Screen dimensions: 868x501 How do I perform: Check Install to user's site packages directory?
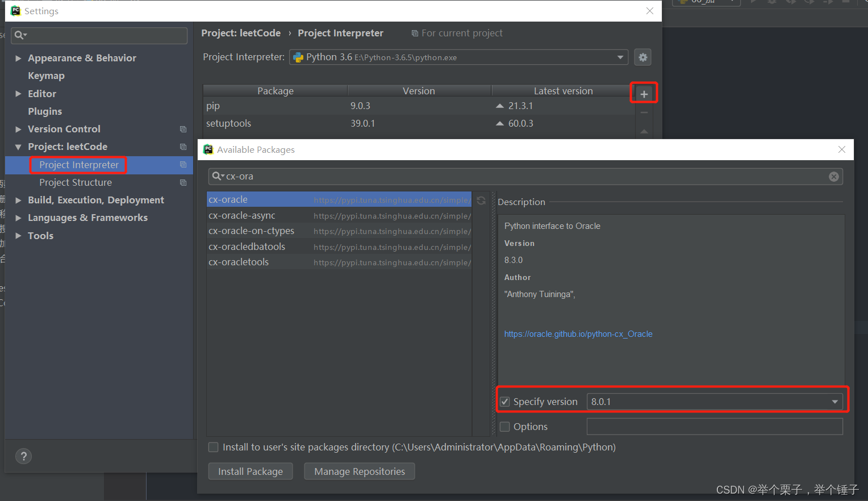click(214, 447)
